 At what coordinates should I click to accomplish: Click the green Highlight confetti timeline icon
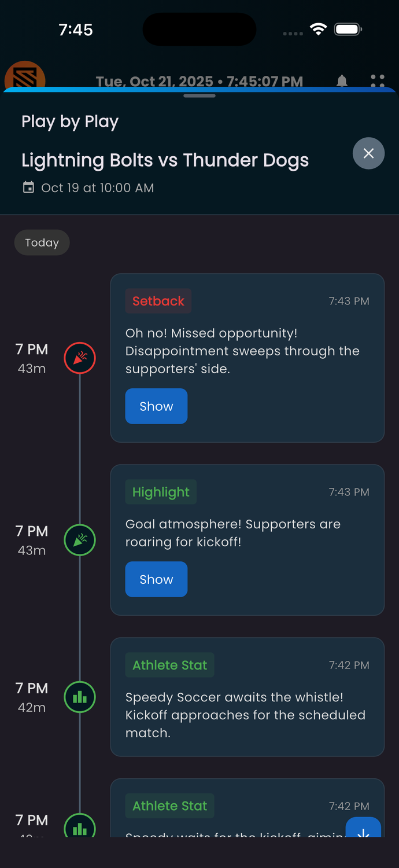tap(80, 540)
